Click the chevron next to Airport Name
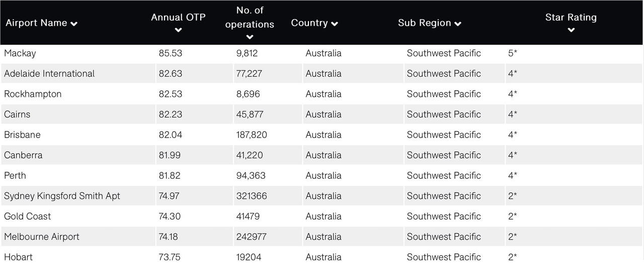 click(x=74, y=24)
